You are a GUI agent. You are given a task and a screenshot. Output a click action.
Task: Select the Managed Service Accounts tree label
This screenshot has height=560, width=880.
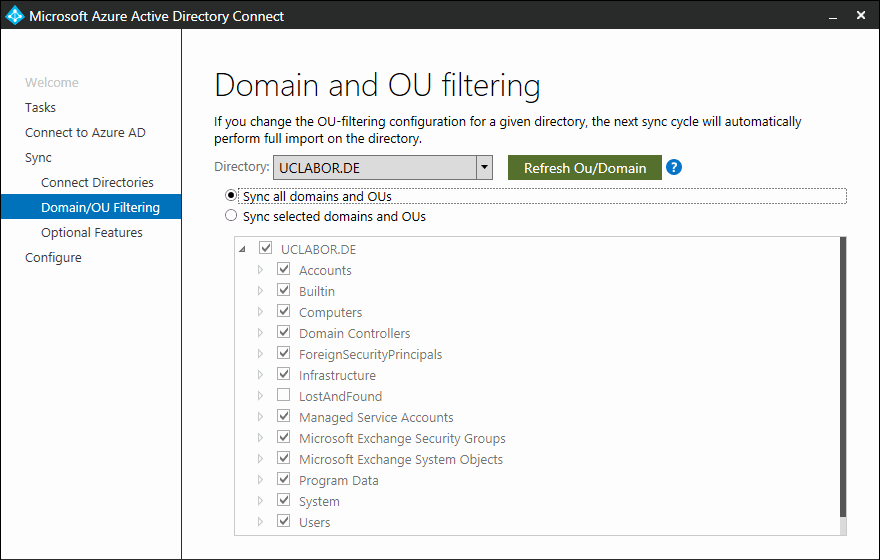tap(375, 417)
